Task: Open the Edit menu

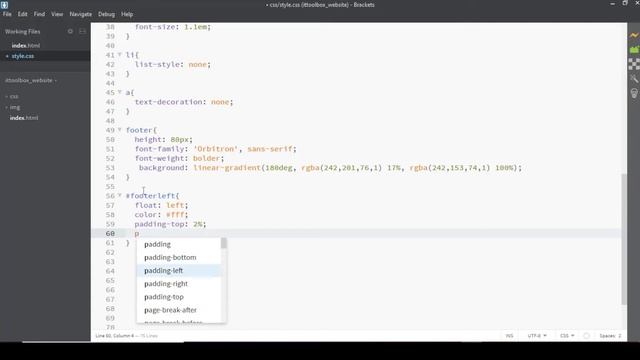Action: tap(22, 14)
